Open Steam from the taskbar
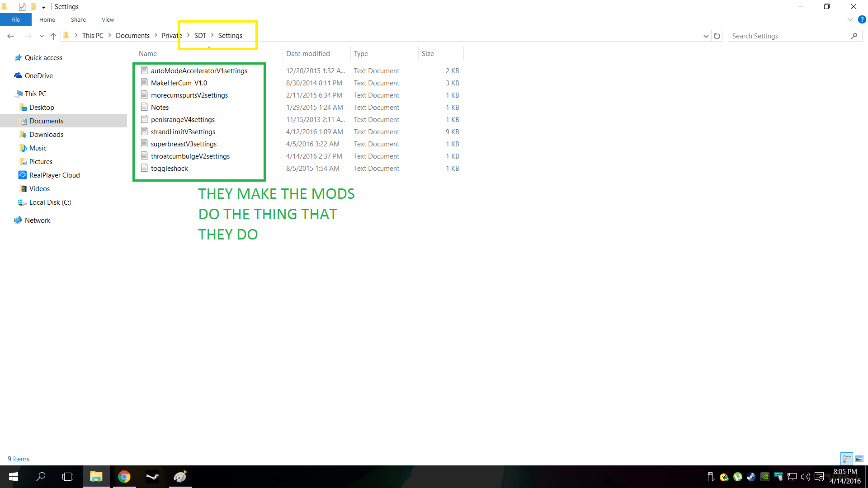Image resolution: width=868 pixels, height=488 pixels. (152, 477)
